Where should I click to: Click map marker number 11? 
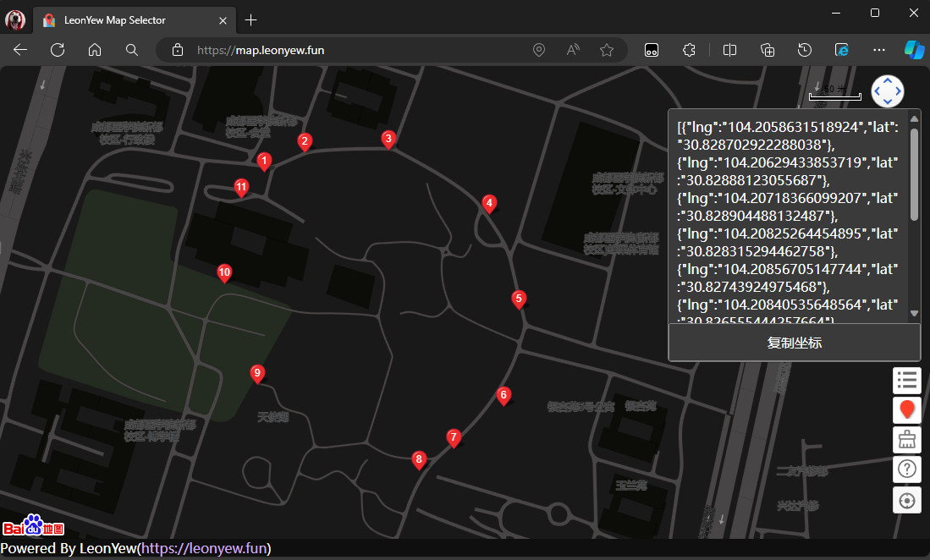click(x=241, y=187)
